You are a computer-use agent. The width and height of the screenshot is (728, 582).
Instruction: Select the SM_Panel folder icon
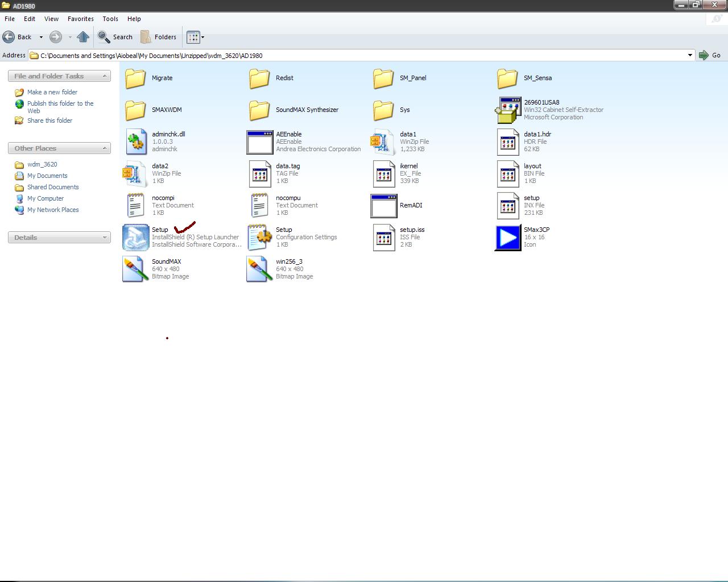[383, 78]
